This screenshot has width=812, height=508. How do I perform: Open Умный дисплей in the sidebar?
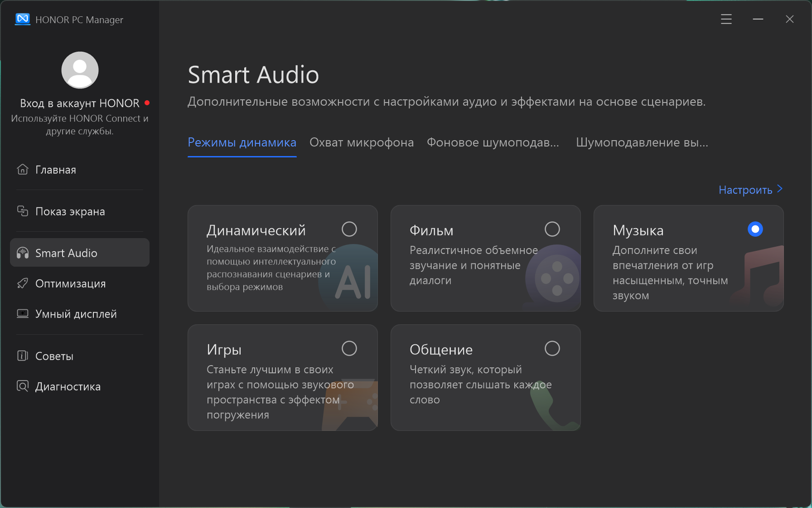(x=80, y=313)
